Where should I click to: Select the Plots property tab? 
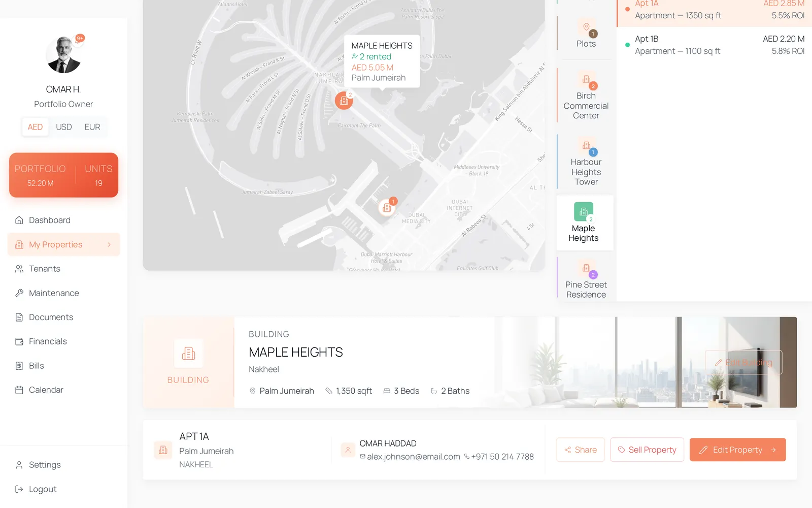click(586, 34)
